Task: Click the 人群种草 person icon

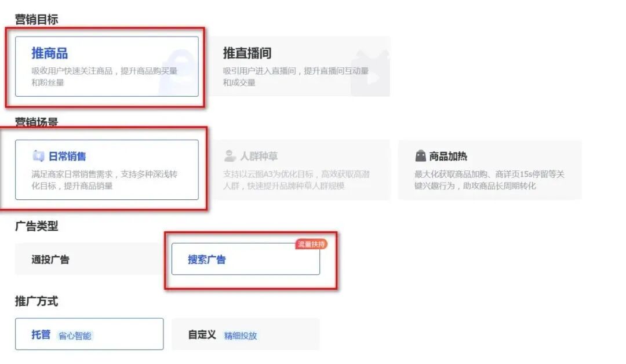Action: click(230, 156)
